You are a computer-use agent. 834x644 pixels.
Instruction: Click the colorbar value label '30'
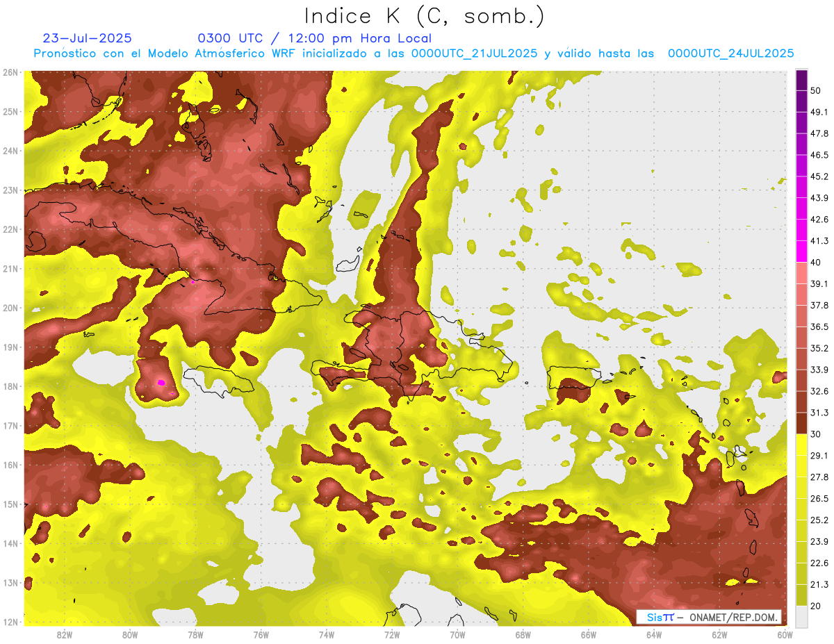point(817,434)
